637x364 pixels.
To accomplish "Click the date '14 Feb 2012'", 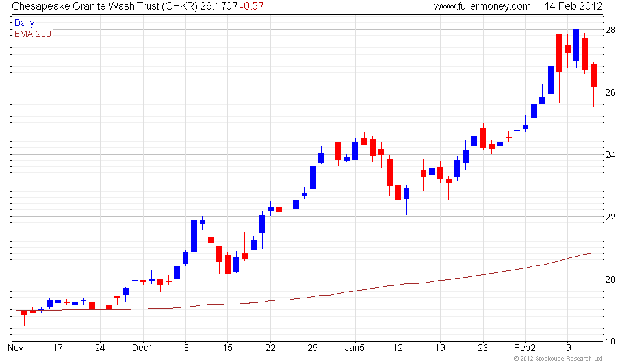I will (573, 6).
